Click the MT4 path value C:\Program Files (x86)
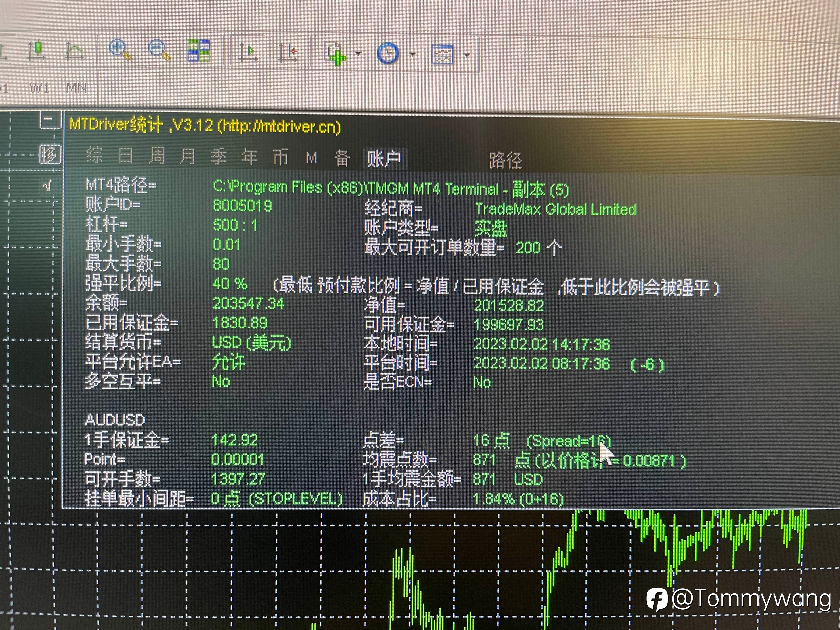The width and height of the screenshot is (840, 630). [x=391, y=188]
